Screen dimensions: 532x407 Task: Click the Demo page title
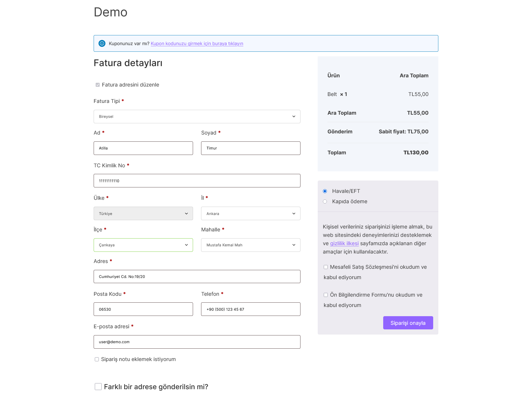[111, 12]
